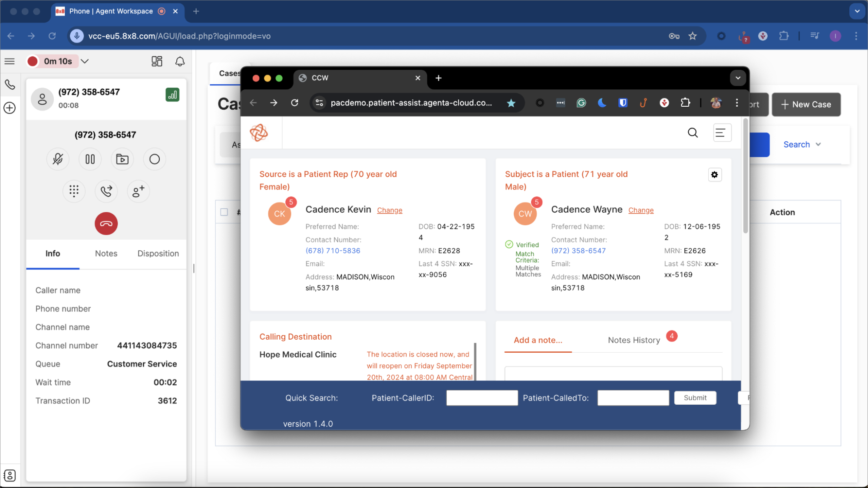The height and width of the screenshot is (488, 868).
Task: Click the Submit button in Quick Search
Action: click(x=695, y=398)
